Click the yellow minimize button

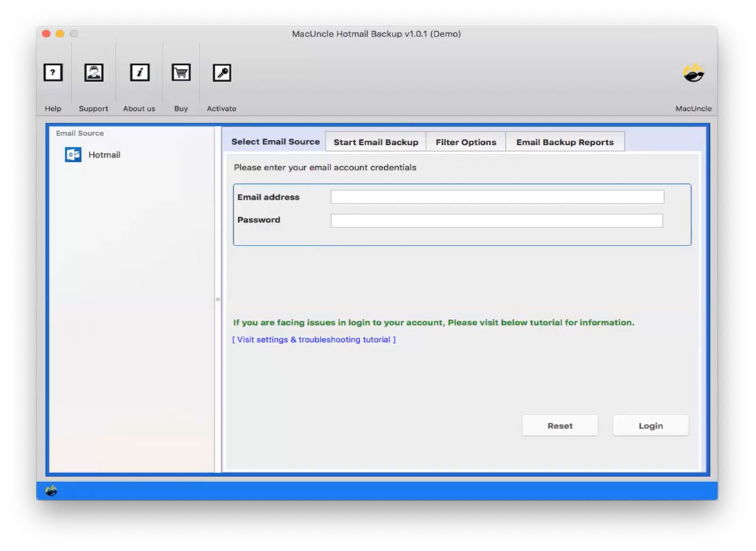[59, 32]
